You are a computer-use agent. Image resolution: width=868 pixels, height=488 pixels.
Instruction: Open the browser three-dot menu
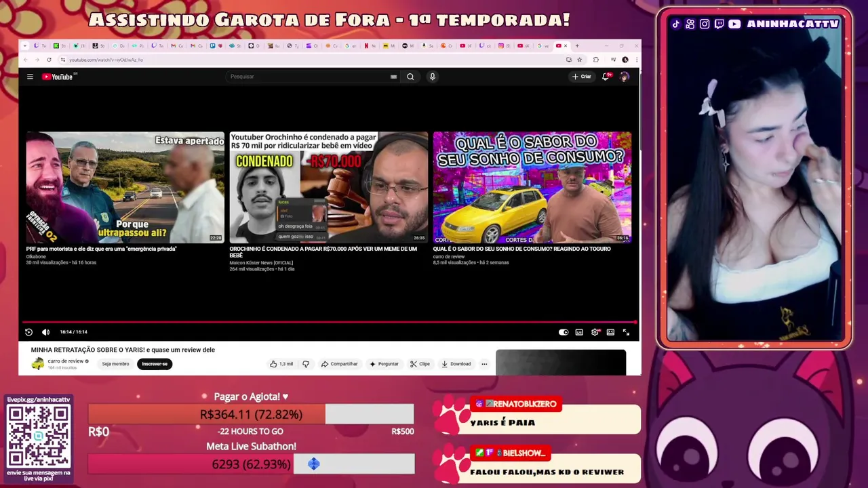pos(637,60)
